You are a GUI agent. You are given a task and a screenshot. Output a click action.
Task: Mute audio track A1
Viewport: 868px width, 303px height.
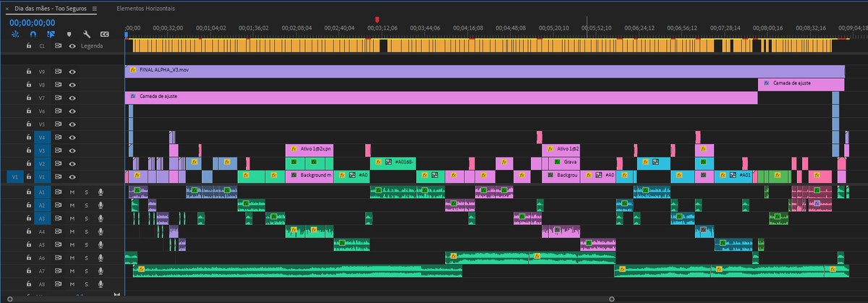click(x=72, y=192)
